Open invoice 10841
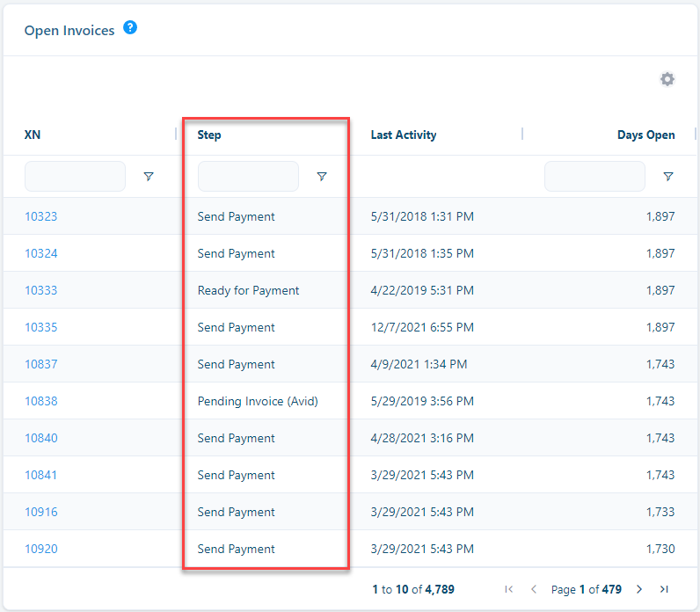Screen dimensions: 700x612 (x=41, y=475)
